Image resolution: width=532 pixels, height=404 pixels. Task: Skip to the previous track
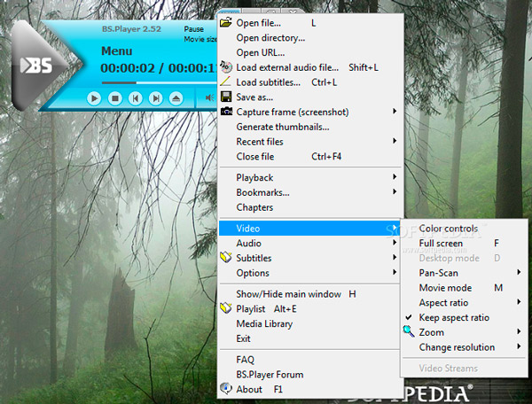pyautogui.click(x=136, y=98)
